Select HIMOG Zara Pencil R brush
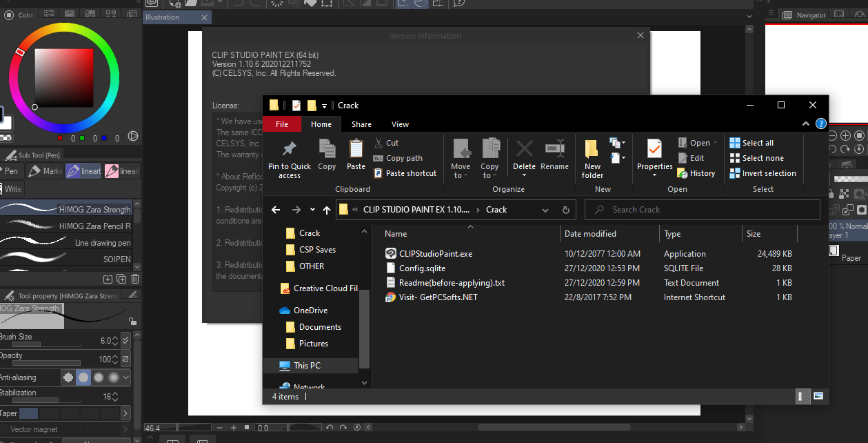The image size is (868, 443). 67,226
